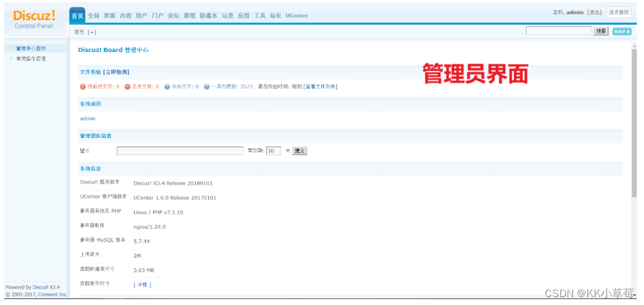644x305 pixels.
Task: Open the 应用 menu tab
Action: (244, 16)
